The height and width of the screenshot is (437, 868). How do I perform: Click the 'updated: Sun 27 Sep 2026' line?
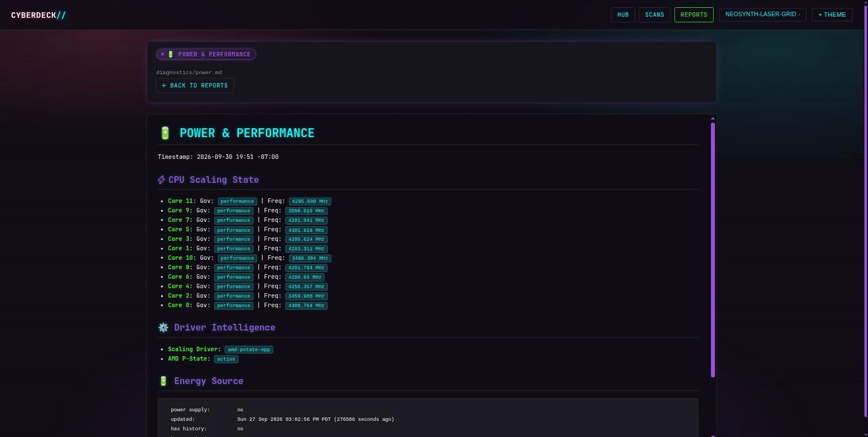coord(282,419)
